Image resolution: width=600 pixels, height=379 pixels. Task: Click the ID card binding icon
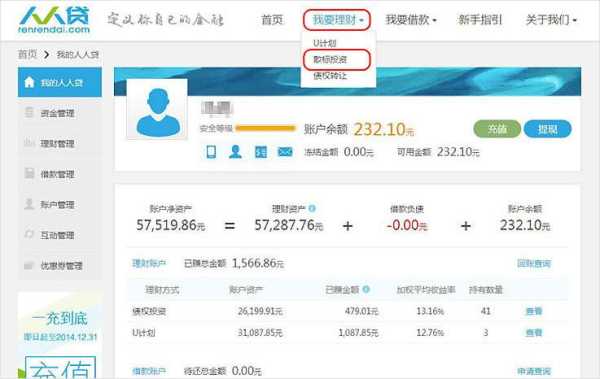(261, 152)
